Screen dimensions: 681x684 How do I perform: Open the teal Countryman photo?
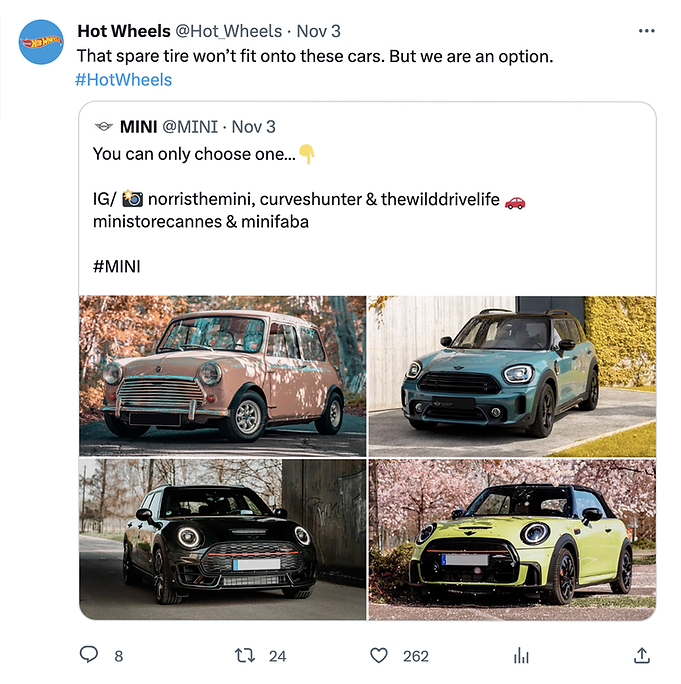click(512, 376)
